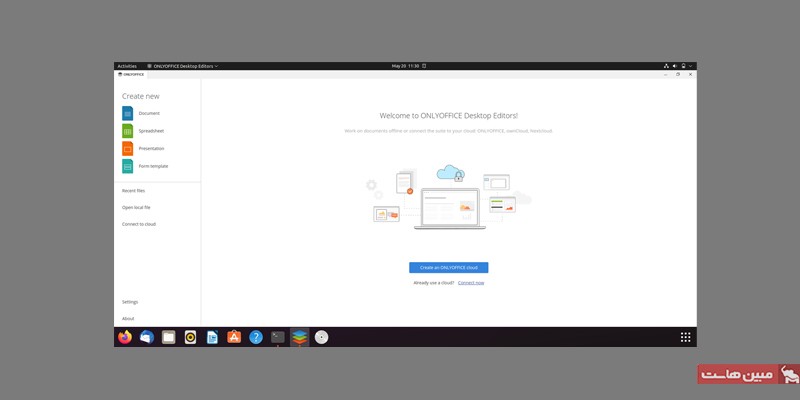The height and width of the screenshot is (400, 800).
Task: Click the Document icon under Create new
Action: pyautogui.click(x=127, y=113)
